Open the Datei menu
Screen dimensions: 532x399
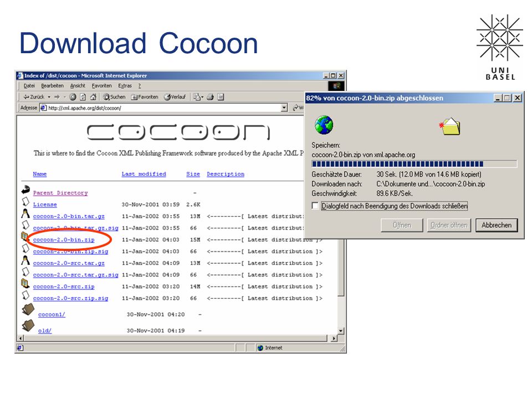point(29,86)
